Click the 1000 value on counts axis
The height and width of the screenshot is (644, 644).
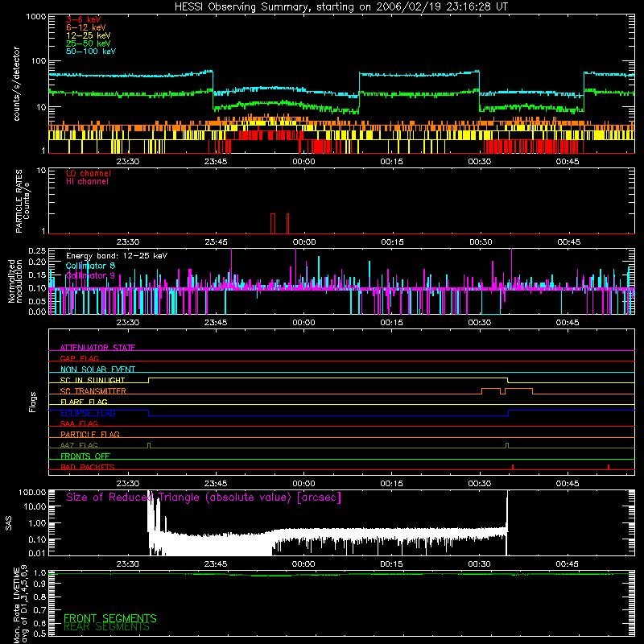coord(36,17)
